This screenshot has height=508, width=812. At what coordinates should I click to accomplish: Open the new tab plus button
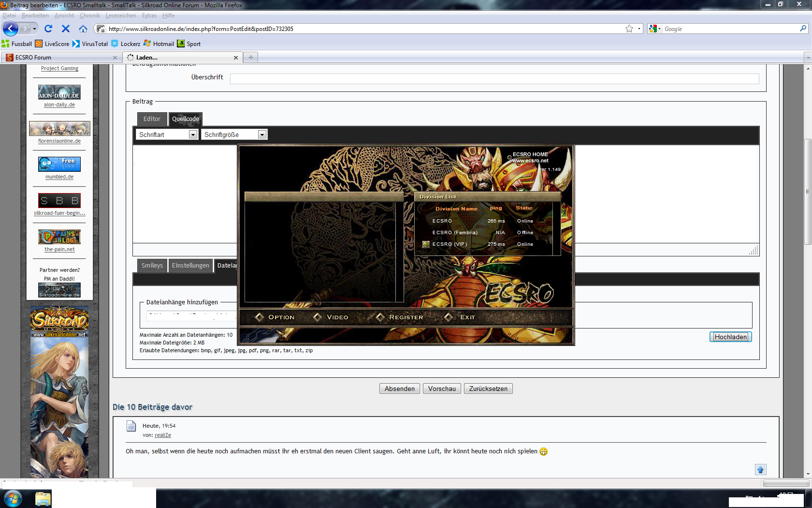[250, 58]
